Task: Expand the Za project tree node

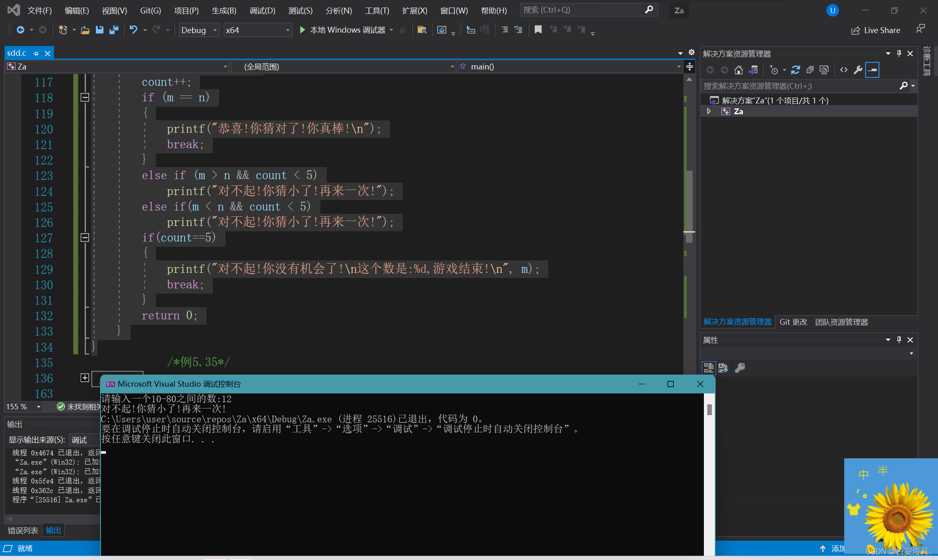Action: [x=709, y=111]
